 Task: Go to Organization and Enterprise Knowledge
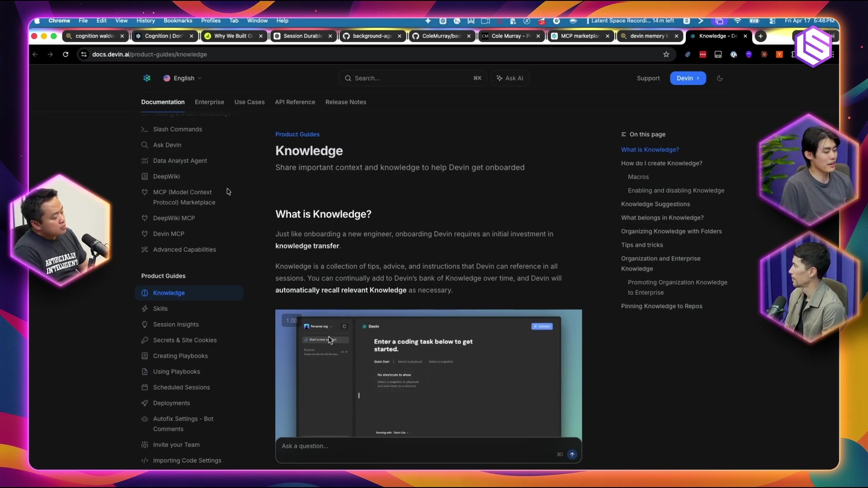tap(661, 263)
